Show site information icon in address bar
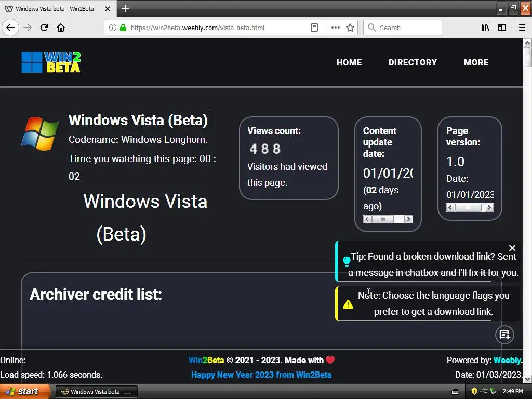 tap(113, 28)
